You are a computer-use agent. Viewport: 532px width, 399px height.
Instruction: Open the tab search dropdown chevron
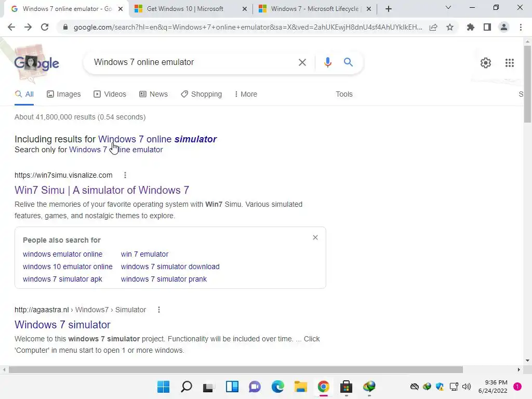(448, 7)
